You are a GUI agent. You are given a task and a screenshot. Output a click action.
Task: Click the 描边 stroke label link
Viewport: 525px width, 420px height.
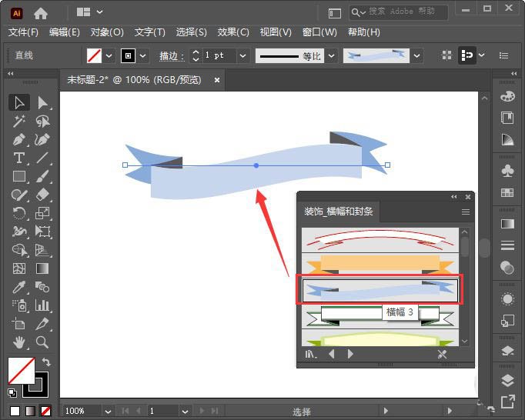coord(172,56)
